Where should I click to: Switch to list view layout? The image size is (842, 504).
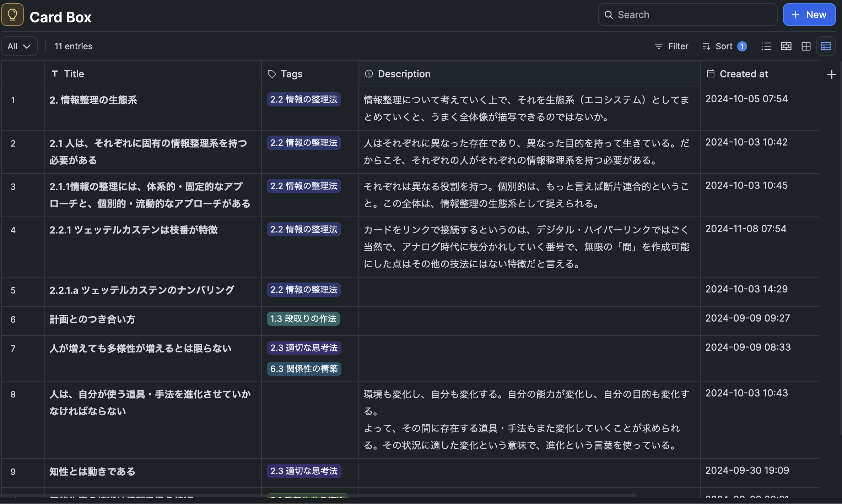click(x=766, y=46)
